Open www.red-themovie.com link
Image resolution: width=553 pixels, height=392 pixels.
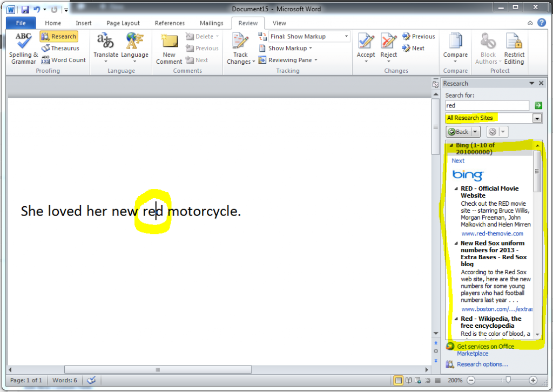(493, 233)
